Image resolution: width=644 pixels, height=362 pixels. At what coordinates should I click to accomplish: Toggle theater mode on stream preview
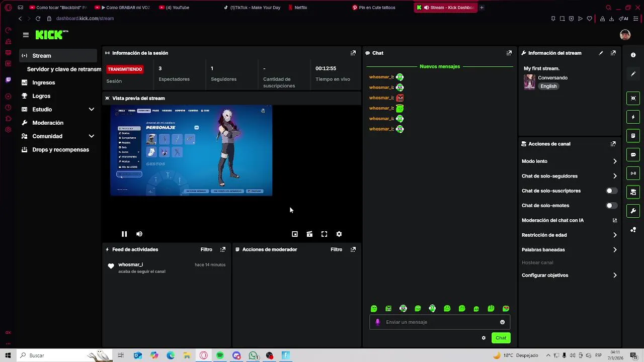tap(309, 234)
